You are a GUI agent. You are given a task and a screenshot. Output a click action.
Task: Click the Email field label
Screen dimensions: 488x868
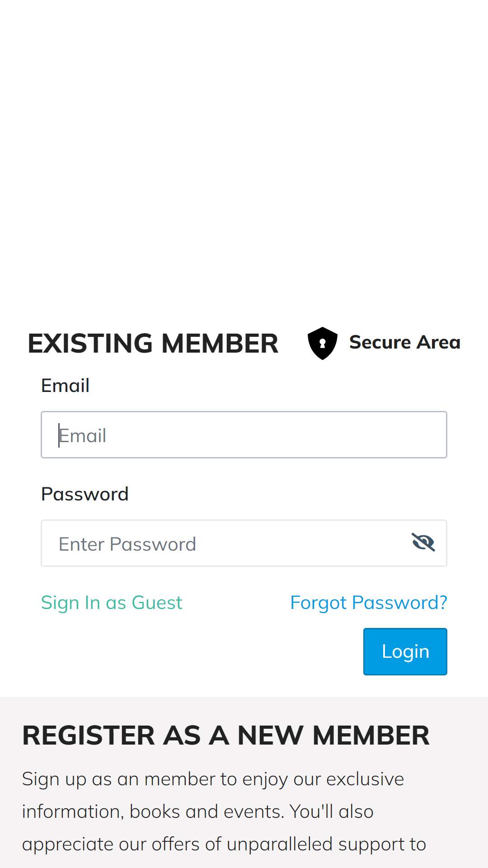[65, 386]
